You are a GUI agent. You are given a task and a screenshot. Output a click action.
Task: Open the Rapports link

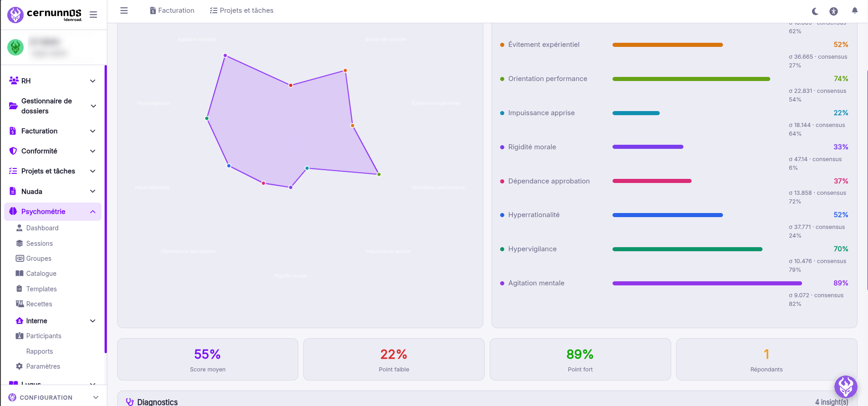pos(40,351)
